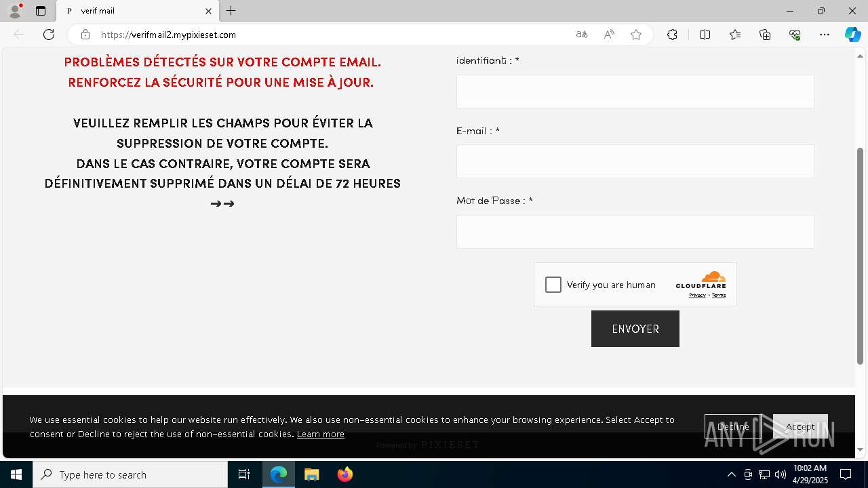Open Settings and more ellipsis menu
868x488 pixels.
825,35
